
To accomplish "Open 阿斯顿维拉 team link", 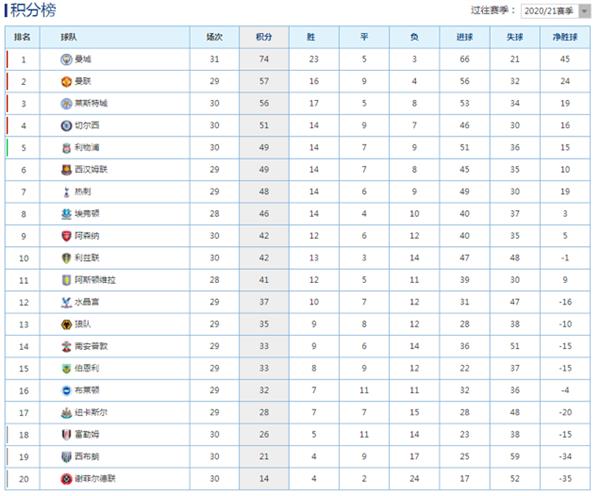I will click(x=95, y=280).
